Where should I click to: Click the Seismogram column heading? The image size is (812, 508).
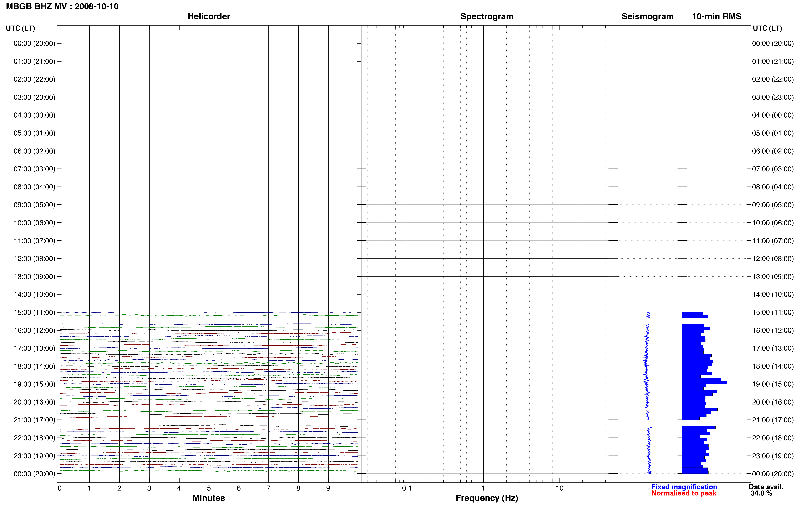click(x=647, y=16)
